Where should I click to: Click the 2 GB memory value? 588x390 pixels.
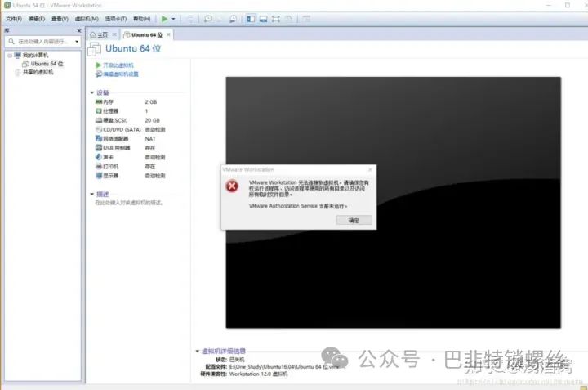(151, 102)
